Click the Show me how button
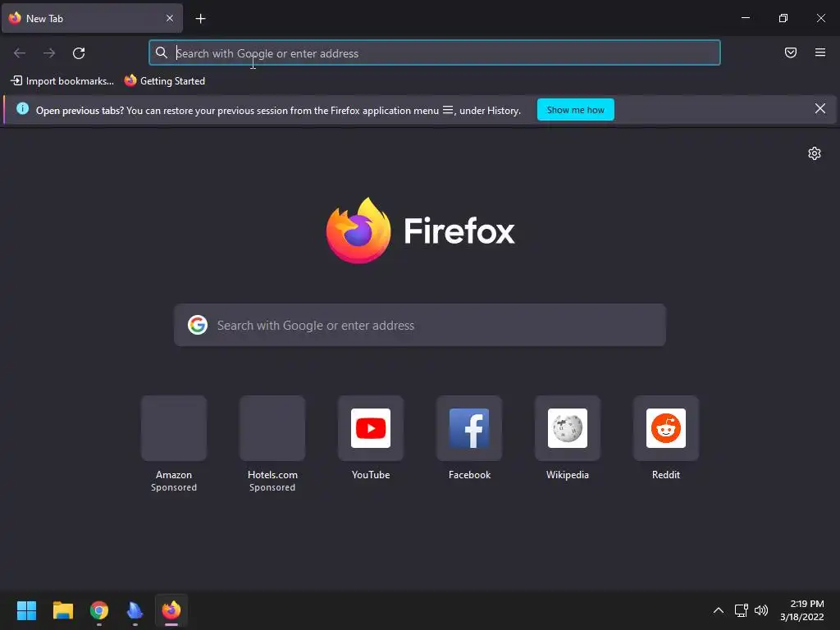840x630 pixels. click(x=575, y=110)
